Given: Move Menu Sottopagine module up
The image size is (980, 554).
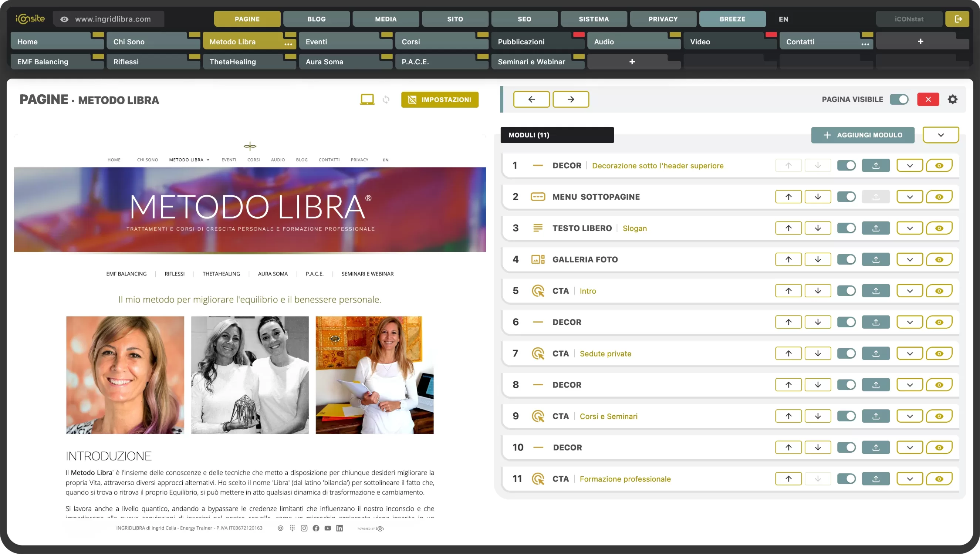Looking at the screenshot, I should (x=789, y=197).
